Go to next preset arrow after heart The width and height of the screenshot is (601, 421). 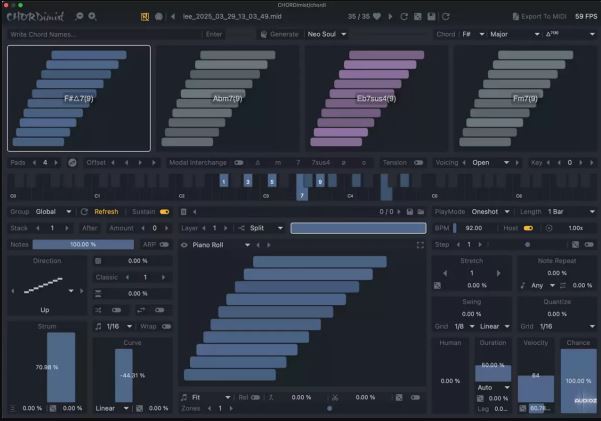pos(390,16)
